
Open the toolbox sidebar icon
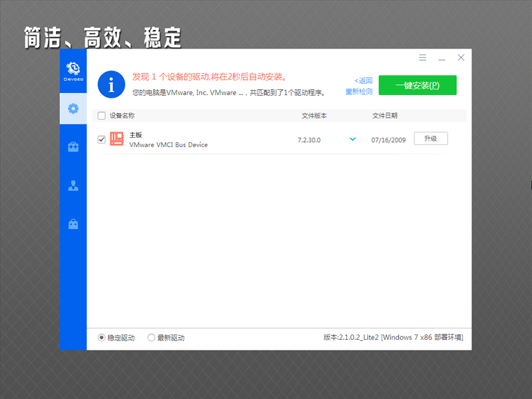[x=73, y=147]
